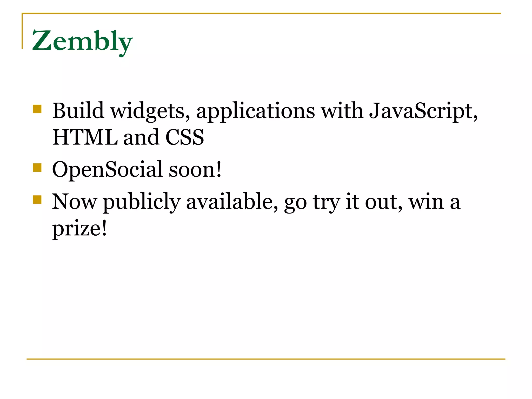Click the Build widgets text
532x399 pixels.
(x=121, y=111)
